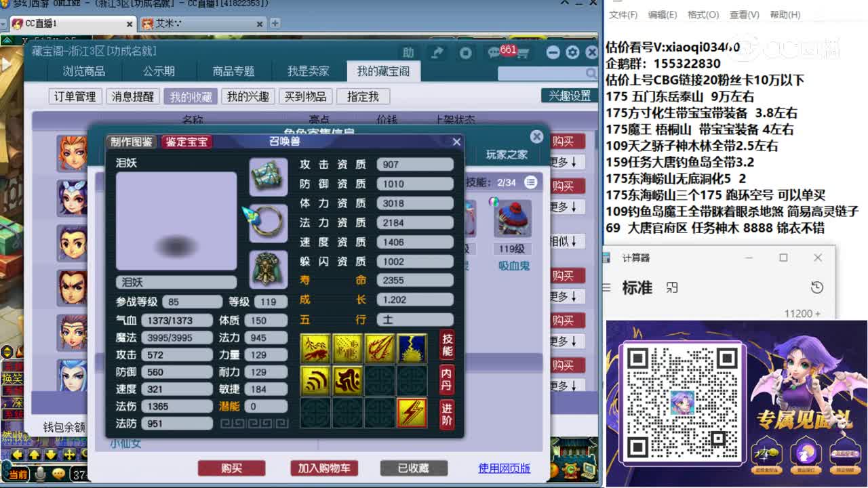Open the 格式(O) menu in Notepad
The image size is (868, 488).
[703, 14]
